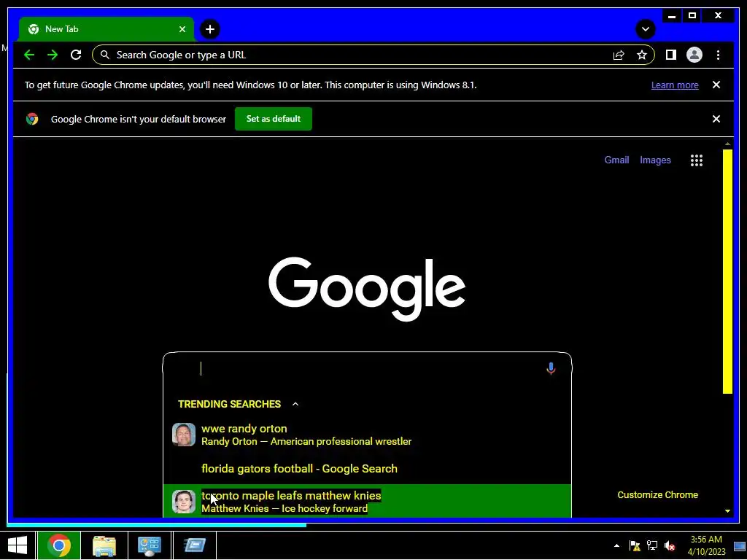This screenshot has height=560, width=747.
Task: Open Google Images link
Action: coord(655,160)
